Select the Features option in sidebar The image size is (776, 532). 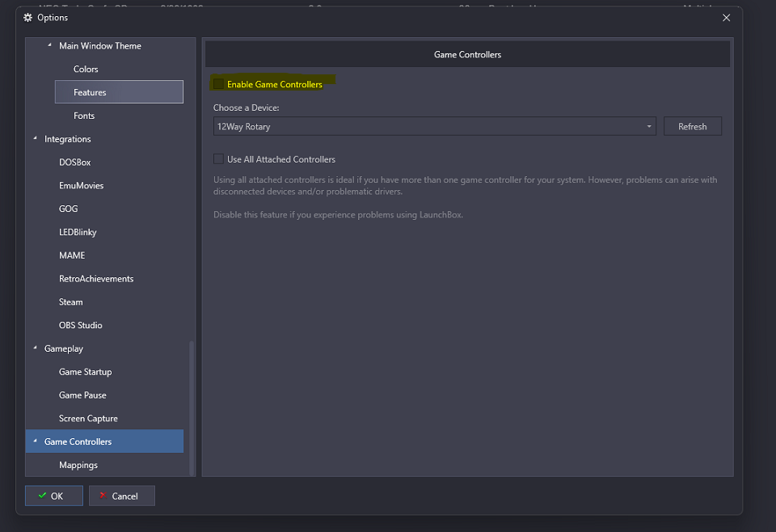pyautogui.click(x=90, y=92)
